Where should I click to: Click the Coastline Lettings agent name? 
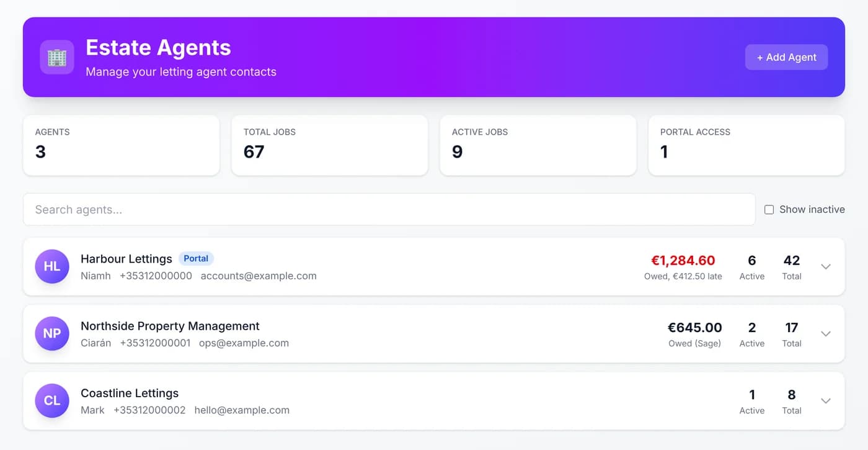130,393
